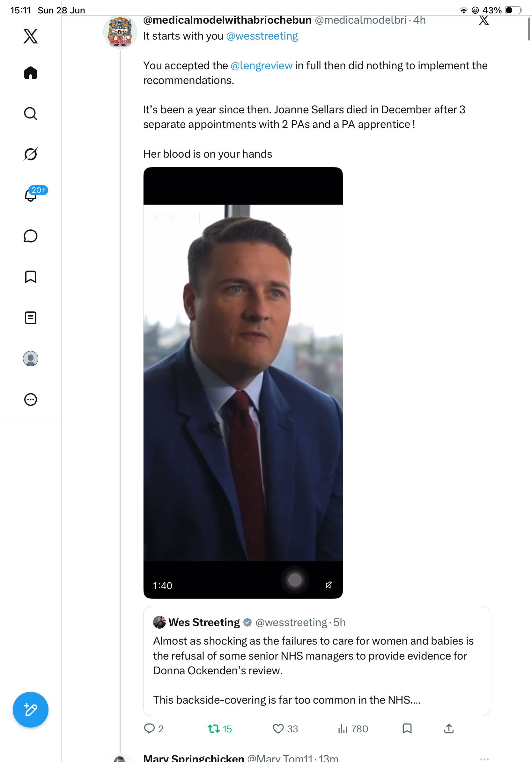
Task: Open the Grok slashed-circle icon
Action: pyautogui.click(x=31, y=154)
